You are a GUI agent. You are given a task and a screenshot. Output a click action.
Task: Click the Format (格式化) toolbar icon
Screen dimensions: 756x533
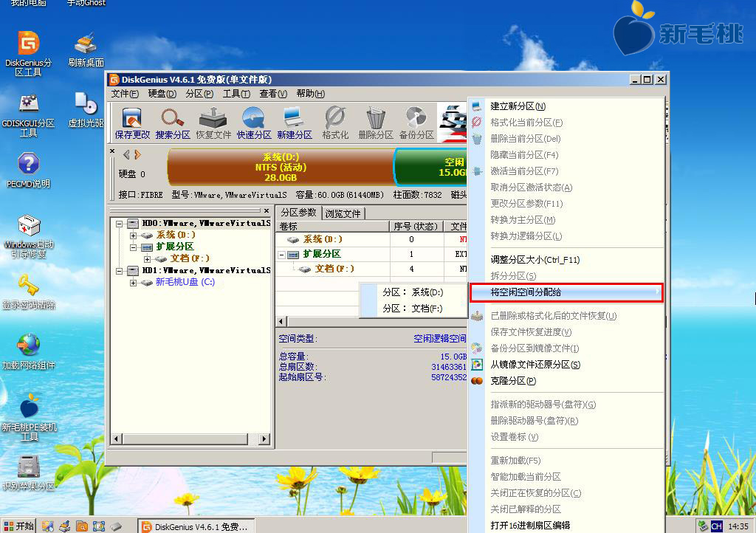335,123
